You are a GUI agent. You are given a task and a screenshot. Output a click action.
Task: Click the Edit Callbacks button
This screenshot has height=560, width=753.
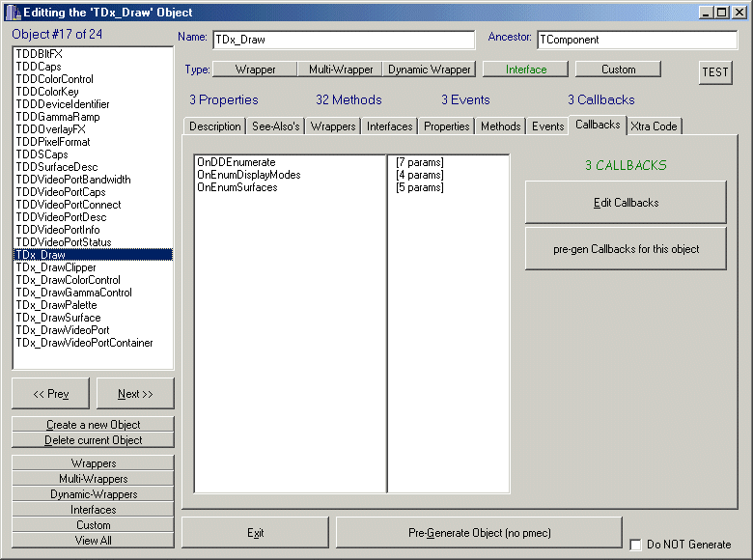(626, 203)
